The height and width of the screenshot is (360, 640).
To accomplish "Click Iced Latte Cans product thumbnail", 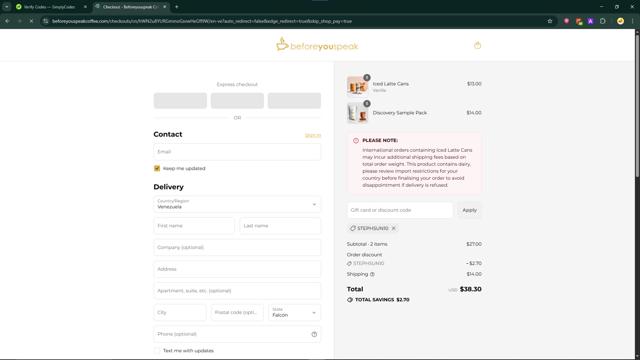I will 357,86.
